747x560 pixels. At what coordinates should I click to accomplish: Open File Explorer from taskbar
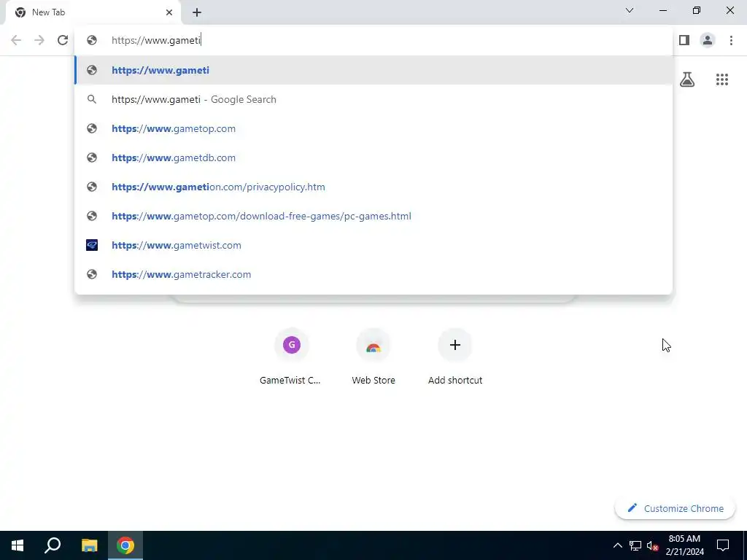pos(89,545)
